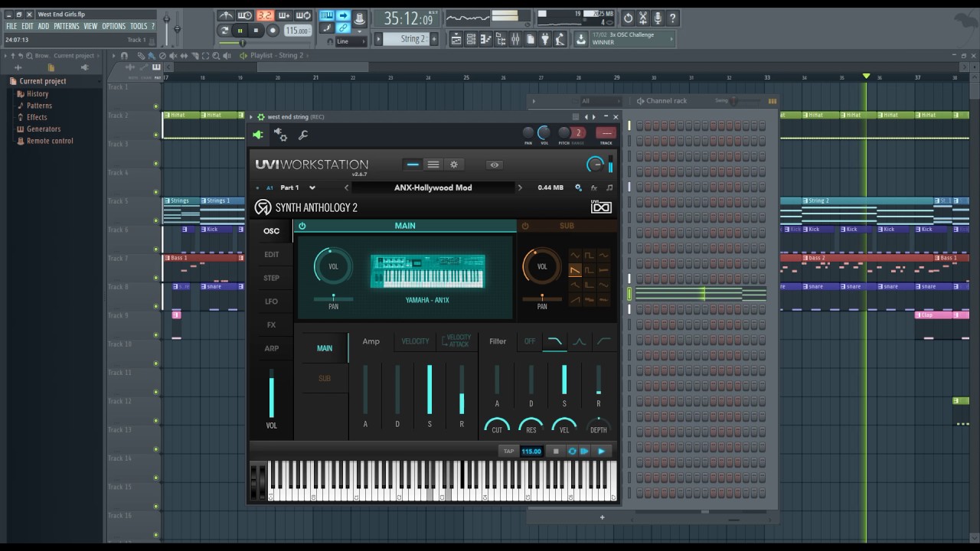Open the OPTIONS menu
The height and width of the screenshot is (551, 980).
point(114,26)
